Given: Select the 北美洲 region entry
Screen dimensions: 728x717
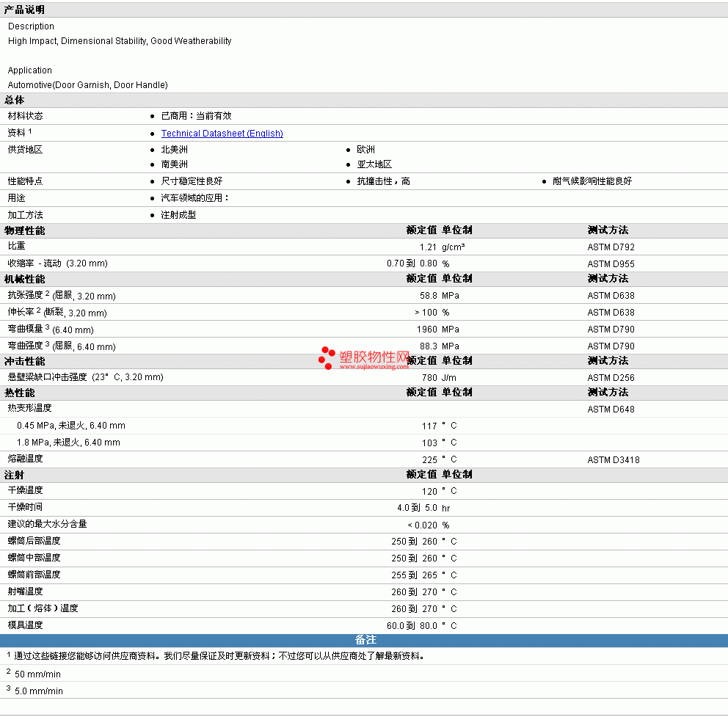Looking at the screenshot, I should (174, 150).
